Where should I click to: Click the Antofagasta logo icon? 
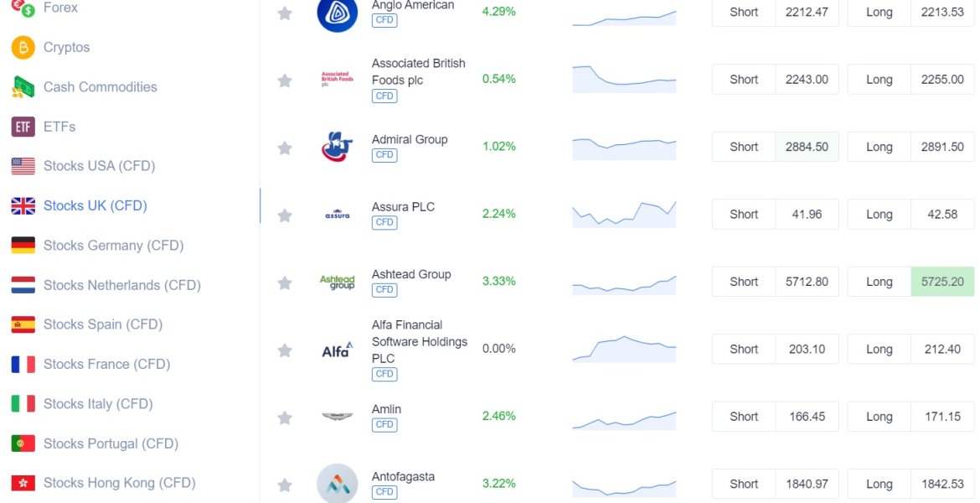pos(338,484)
